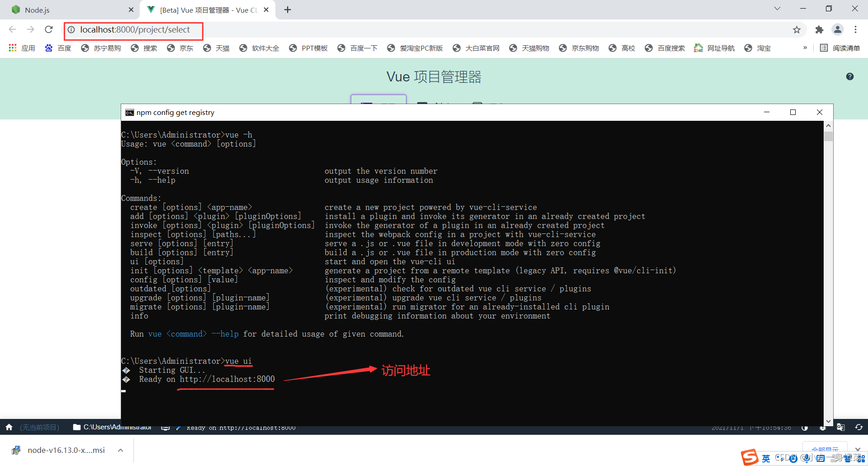This screenshot has width=868, height=466.
Task: Select the Vue 项目管理器 browser tab
Action: tap(208, 10)
